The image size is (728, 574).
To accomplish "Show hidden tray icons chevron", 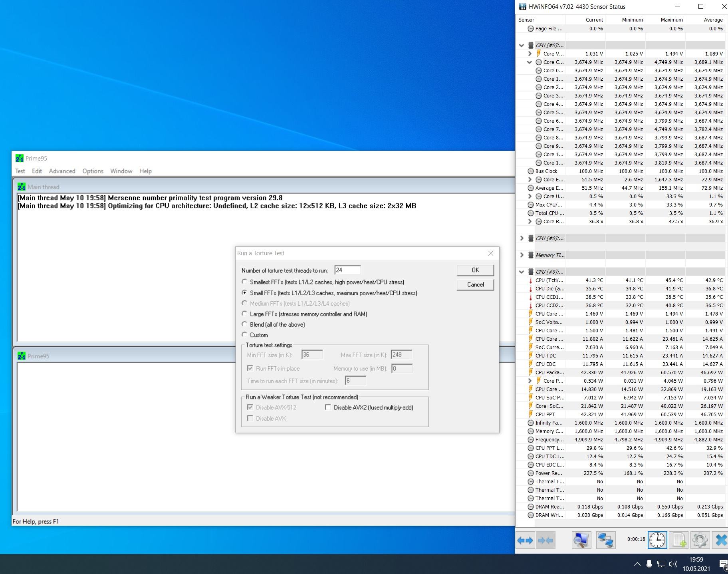I will point(637,564).
